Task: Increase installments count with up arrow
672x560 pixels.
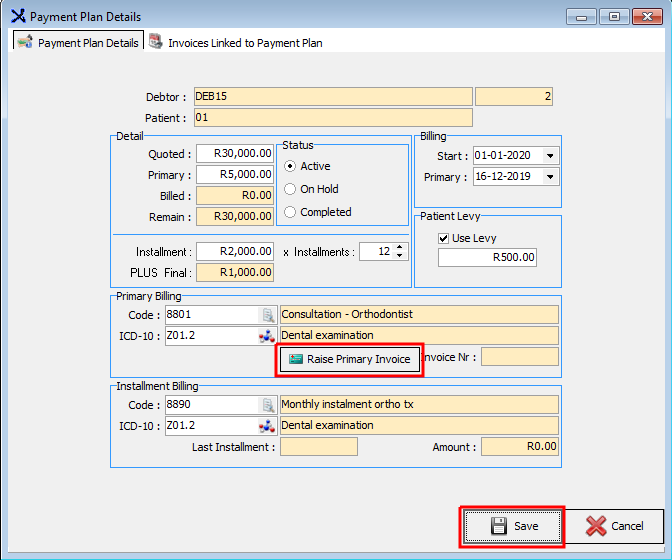Action: tap(400, 247)
